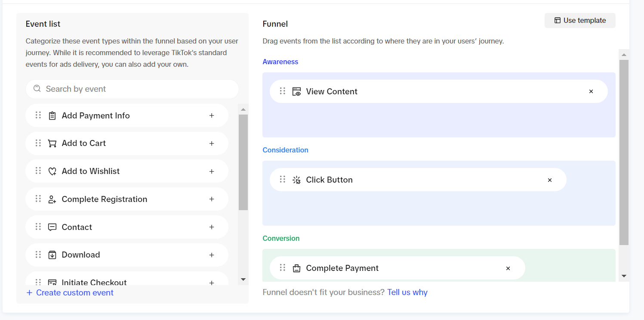Remove View Content from Awareness stage
The image size is (644, 320).
(x=591, y=91)
